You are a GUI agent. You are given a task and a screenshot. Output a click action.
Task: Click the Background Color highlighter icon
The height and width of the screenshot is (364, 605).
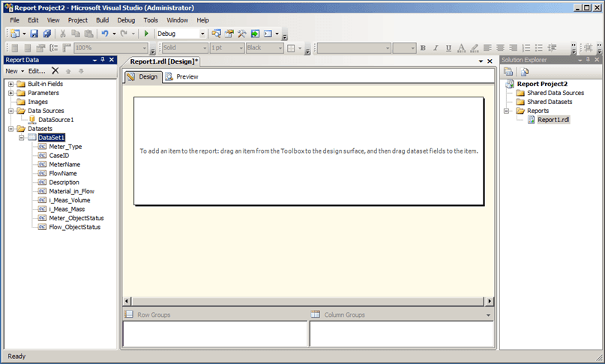coord(475,48)
